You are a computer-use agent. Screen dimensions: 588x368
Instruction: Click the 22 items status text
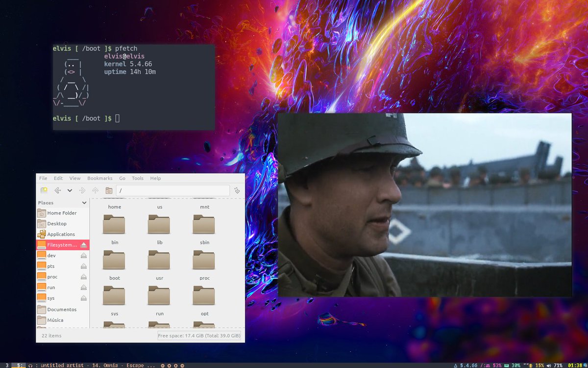(x=52, y=336)
